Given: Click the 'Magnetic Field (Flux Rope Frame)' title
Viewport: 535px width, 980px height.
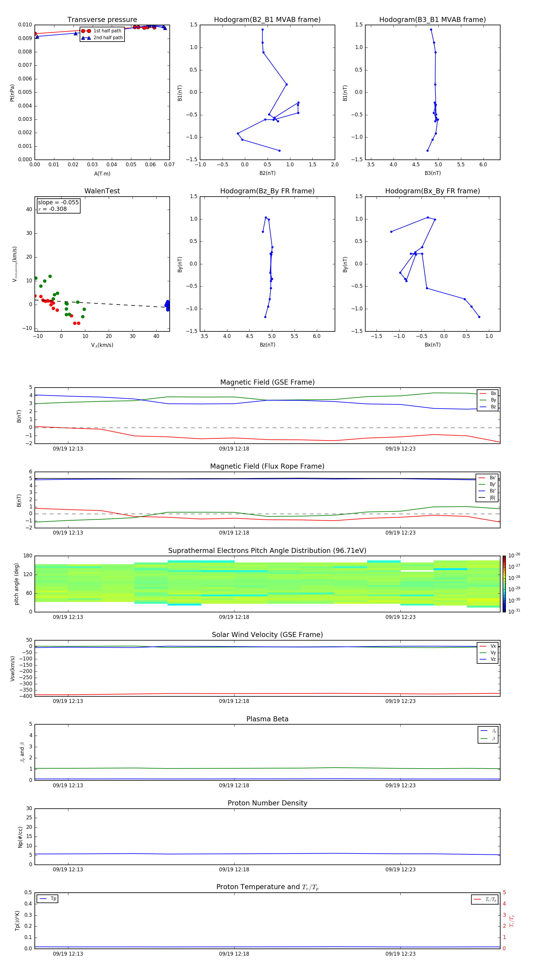Looking at the screenshot, I should (x=267, y=467).
